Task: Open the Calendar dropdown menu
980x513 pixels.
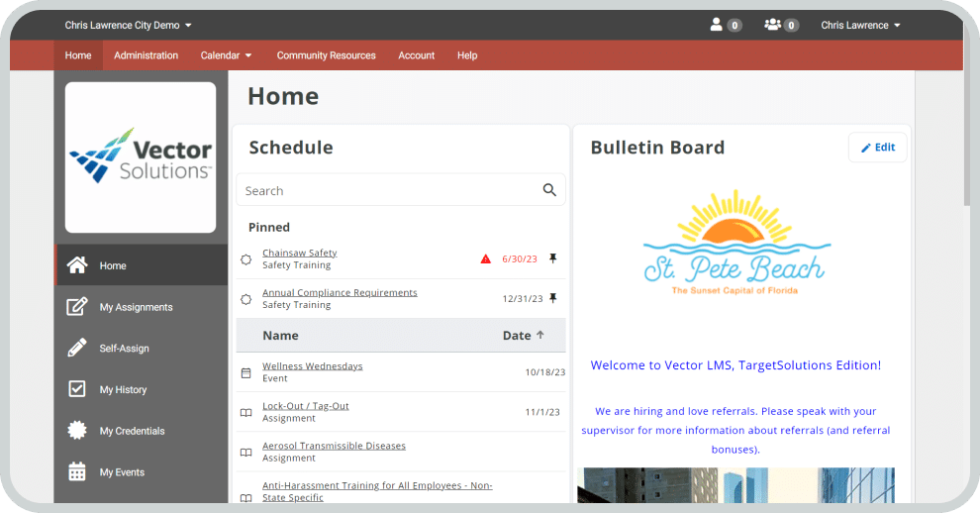Action: tap(226, 55)
